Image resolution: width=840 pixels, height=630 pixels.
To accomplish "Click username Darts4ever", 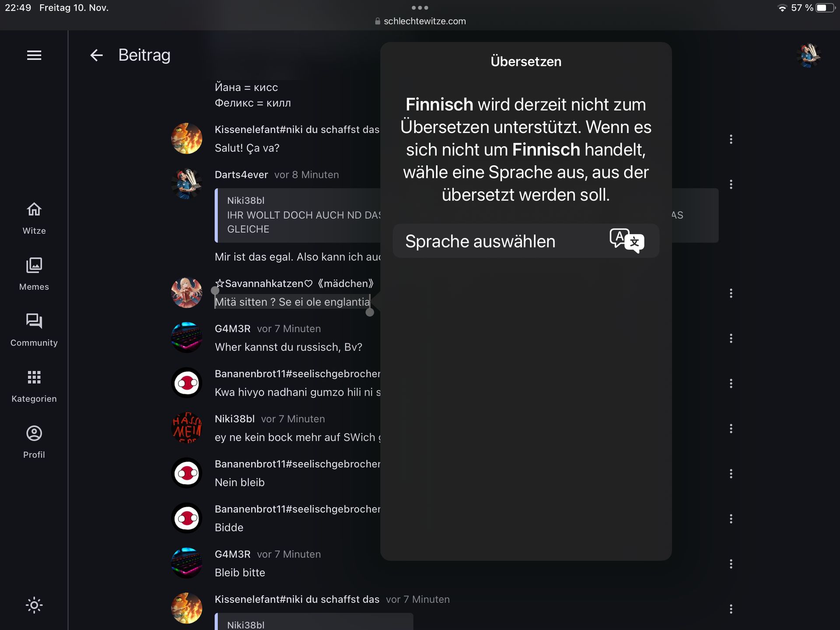I will 241,175.
